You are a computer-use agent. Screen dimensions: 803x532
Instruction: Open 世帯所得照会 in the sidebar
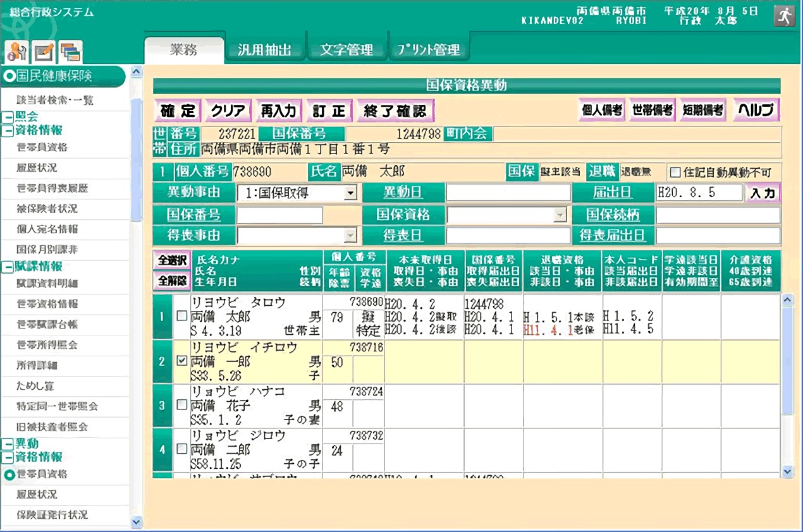tap(47, 345)
